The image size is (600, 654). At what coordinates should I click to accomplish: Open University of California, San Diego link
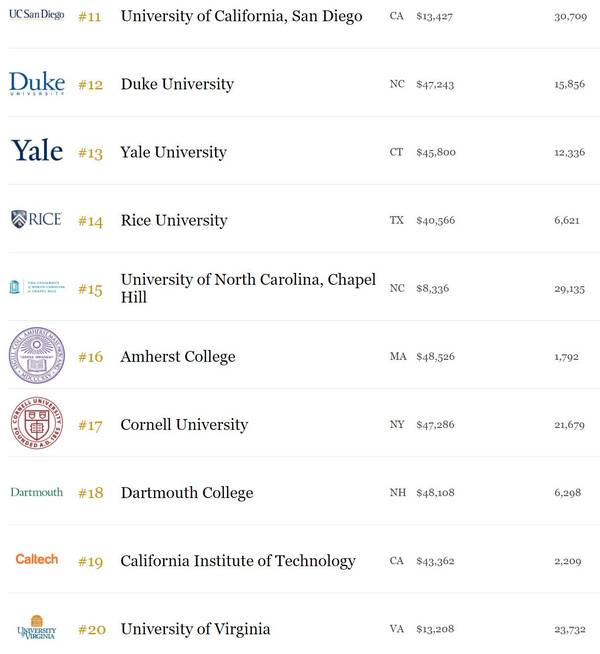(x=241, y=17)
